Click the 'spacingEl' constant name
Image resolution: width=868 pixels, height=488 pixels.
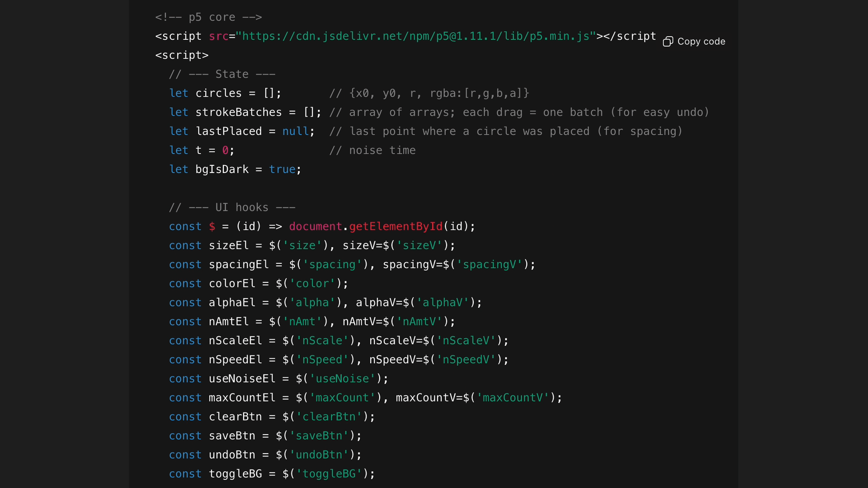point(238,264)
